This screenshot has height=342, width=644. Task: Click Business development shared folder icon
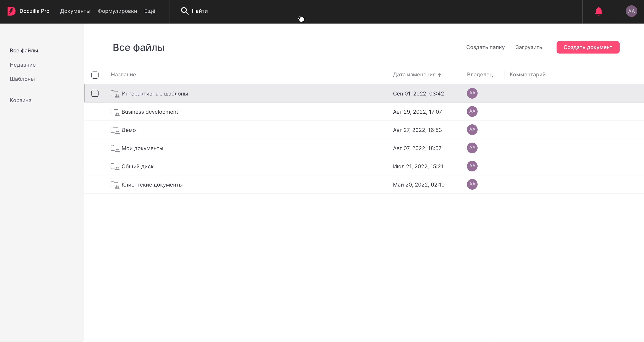(x=115, y=112)
